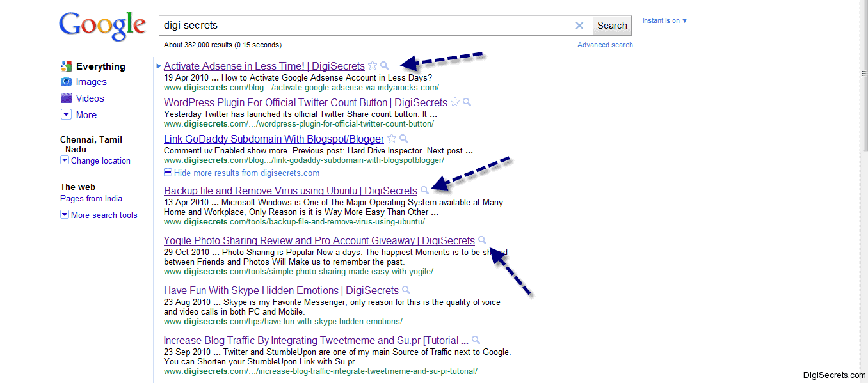Open Yogile Photo Sharing Review and Giveaway result
The image size is (868, 383).
click(x=319, y=240)
